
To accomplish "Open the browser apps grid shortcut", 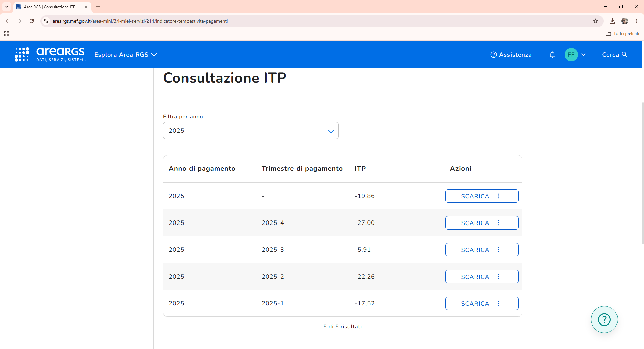I will pos(7,34).
